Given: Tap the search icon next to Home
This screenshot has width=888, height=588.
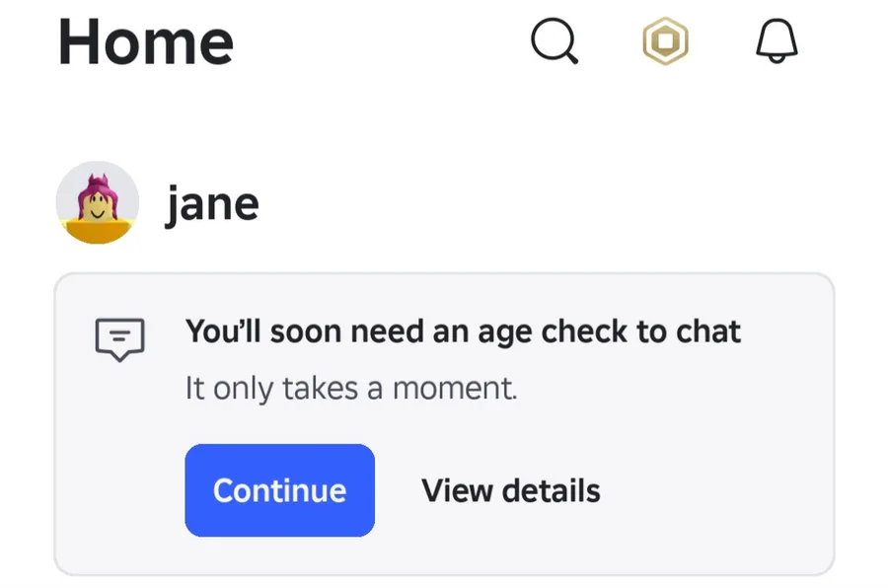Looking at the screenshot, I should pyautogui.click(x=555, y=42).
